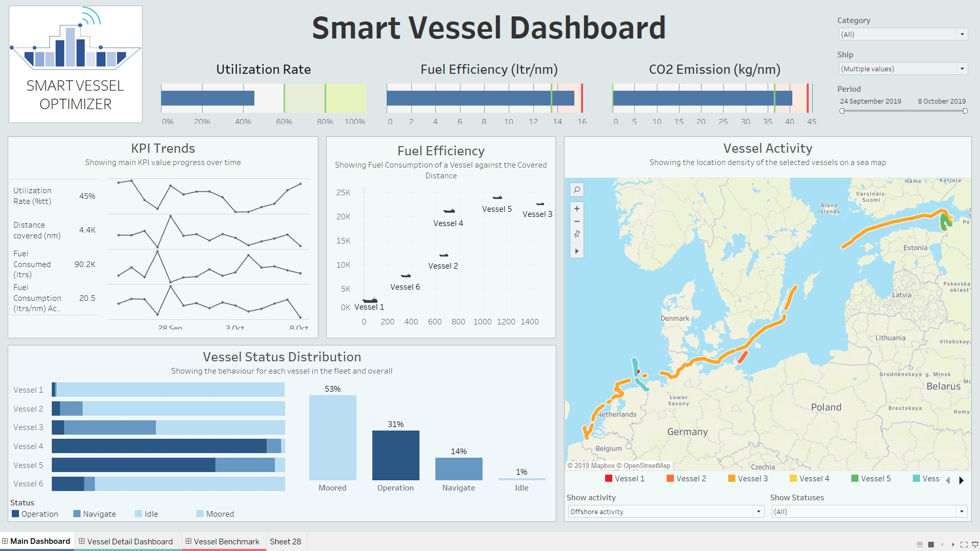Toggle Operation status in the legend
Screen dimensions: 980x551
click(35, 514)
